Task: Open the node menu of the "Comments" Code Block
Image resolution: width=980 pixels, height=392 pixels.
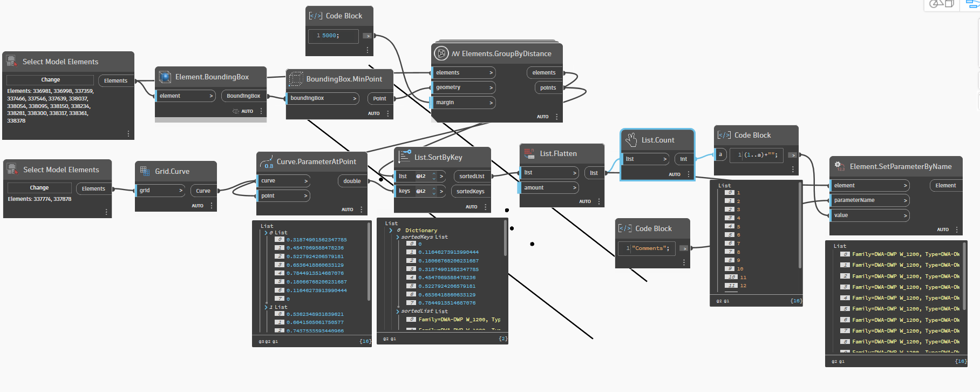Action: 684,262
